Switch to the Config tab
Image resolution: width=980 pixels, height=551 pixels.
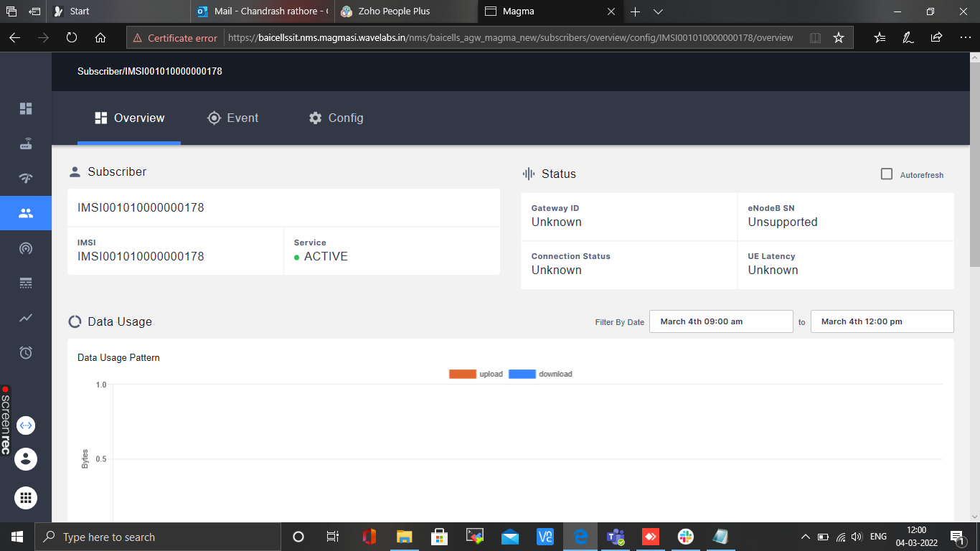pyautogui.click(x=335, y=118)
